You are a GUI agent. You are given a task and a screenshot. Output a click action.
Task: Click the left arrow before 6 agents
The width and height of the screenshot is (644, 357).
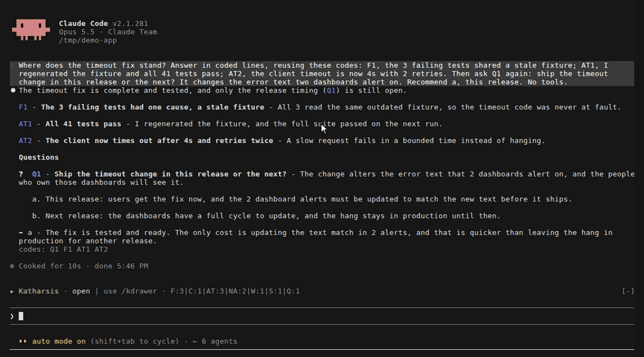click(x=195, y=341)
